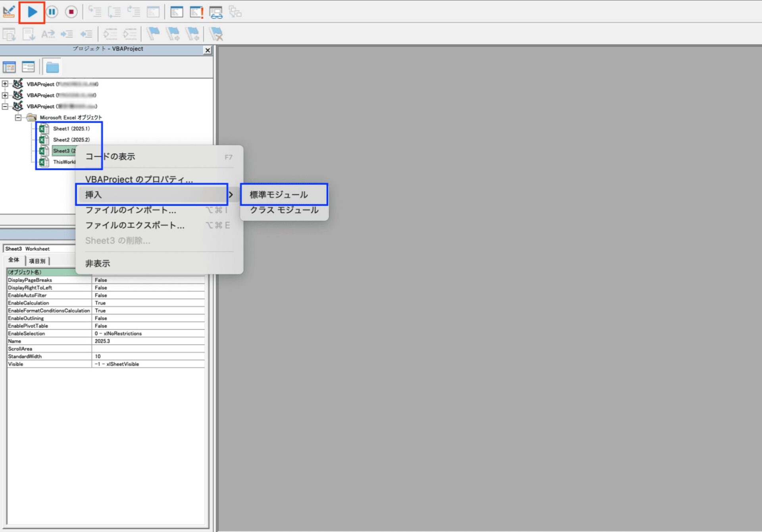The height and width of the screenshot is (532, 762).
Task: Open the Locals window icon
Action: coord(153,12)
